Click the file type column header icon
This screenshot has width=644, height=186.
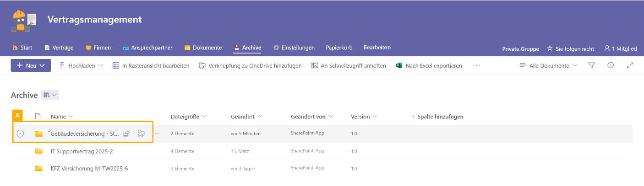(x=38, y=117)
